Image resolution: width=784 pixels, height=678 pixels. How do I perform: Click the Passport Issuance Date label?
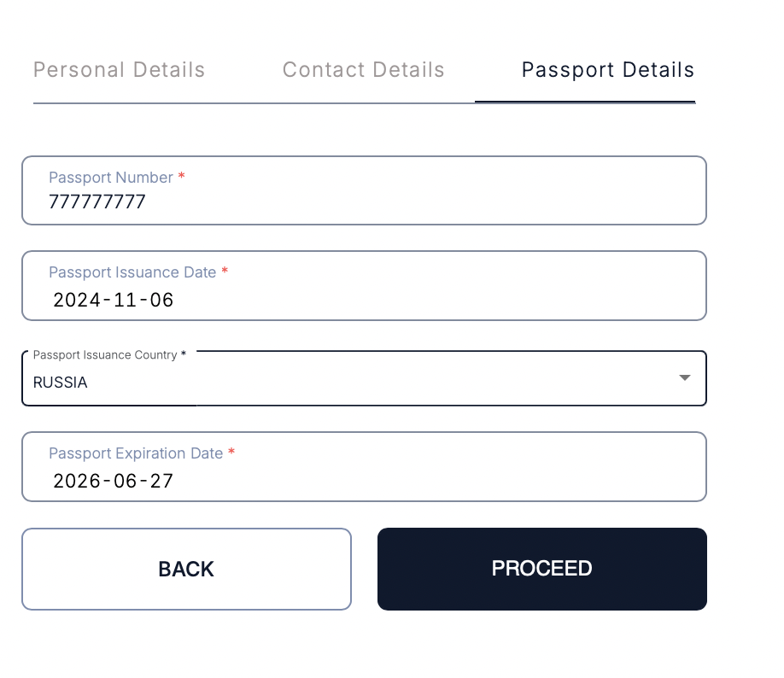pyautogui.click(x=132, y=272)
